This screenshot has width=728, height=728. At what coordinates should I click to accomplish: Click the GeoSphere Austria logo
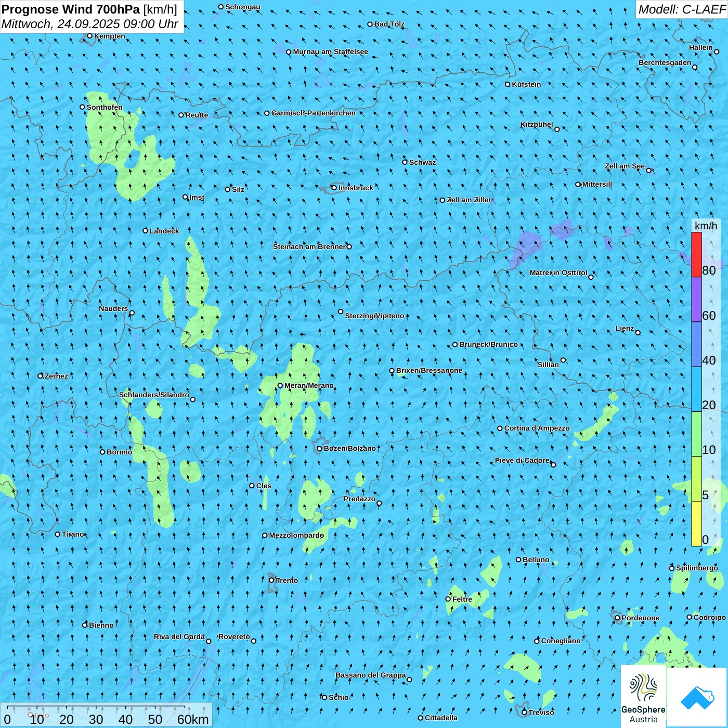[643, 696]
